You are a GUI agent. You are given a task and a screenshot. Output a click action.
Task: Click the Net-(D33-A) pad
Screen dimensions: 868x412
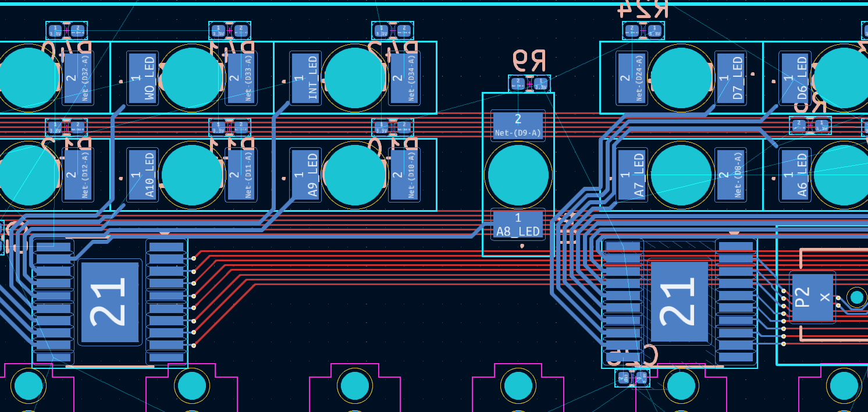241,78
